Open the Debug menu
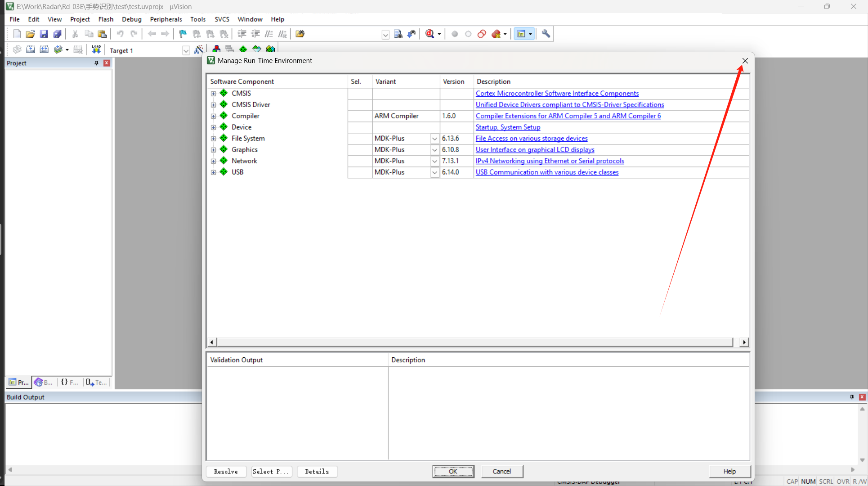This screenshot has width=868, height=486. coord(131,19)
